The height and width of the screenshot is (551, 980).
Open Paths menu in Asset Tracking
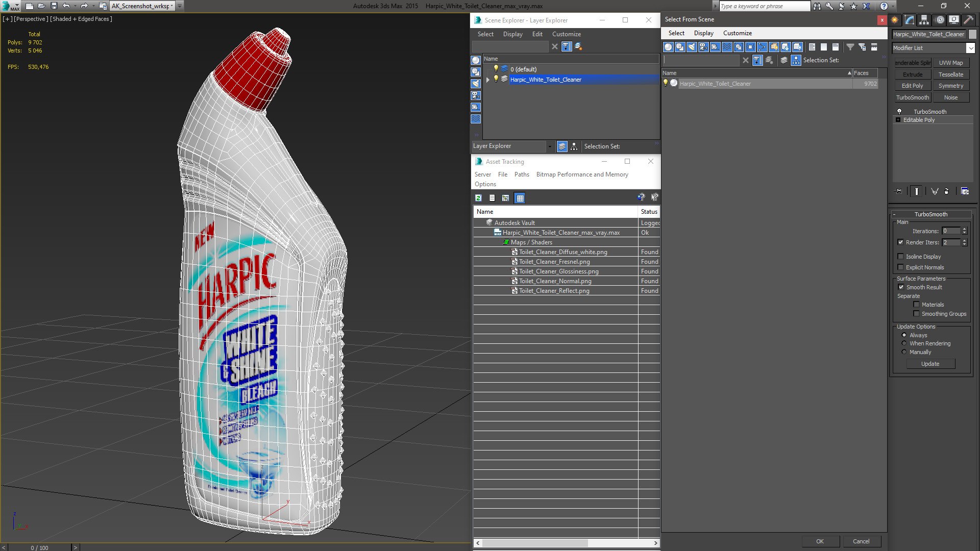click(522, 174)
